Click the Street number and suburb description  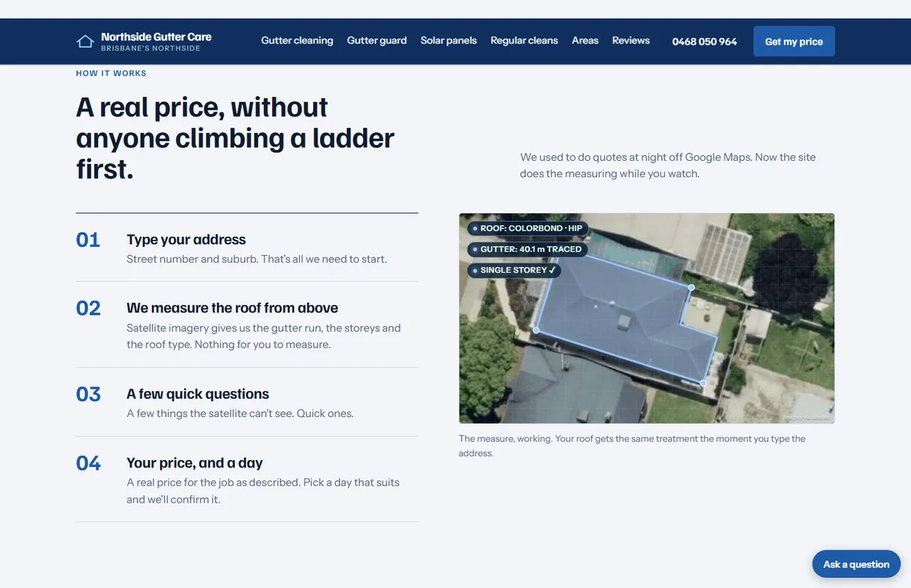tap(257, 259)
